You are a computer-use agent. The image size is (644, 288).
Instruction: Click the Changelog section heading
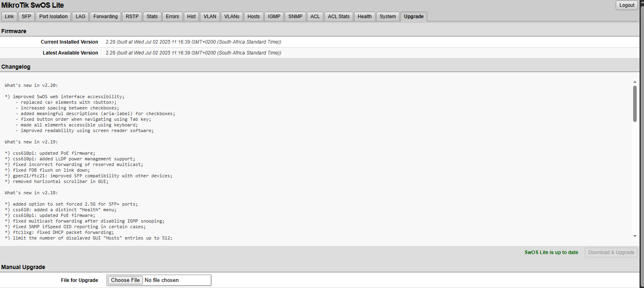pyautogui.click(x=16, y=67)
